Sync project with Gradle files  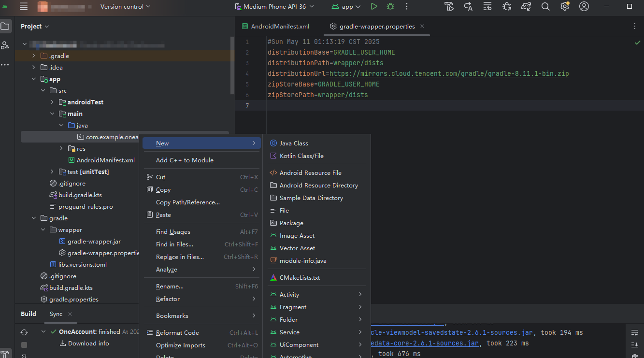(526, 7)
